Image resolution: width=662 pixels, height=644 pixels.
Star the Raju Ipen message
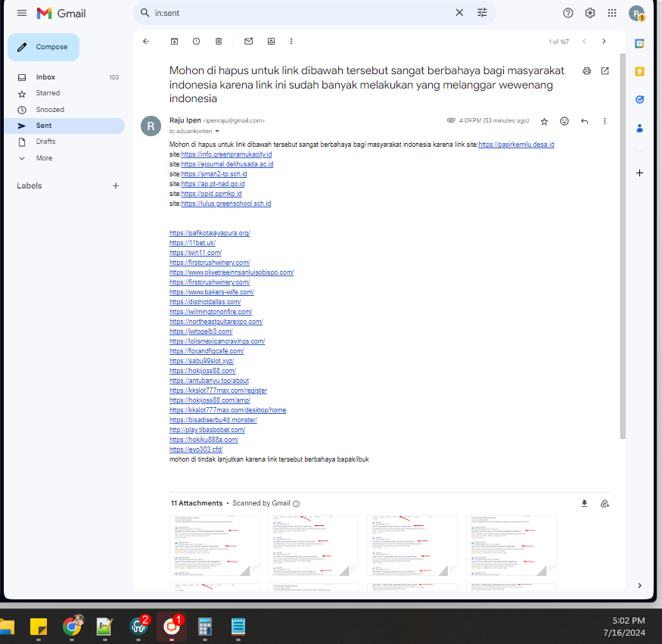pyautogui.click(x=544, y=122)
